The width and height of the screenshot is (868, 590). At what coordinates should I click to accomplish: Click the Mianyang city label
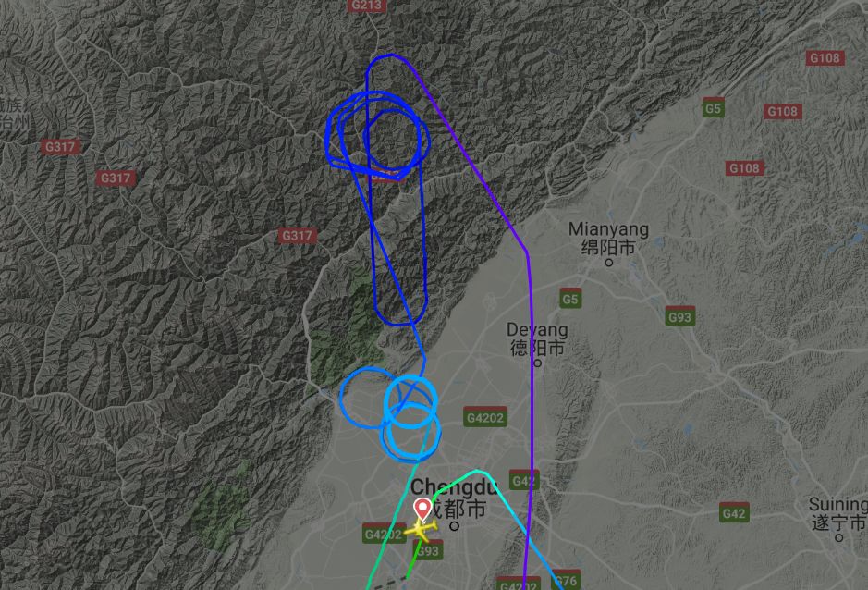[608, 239]
